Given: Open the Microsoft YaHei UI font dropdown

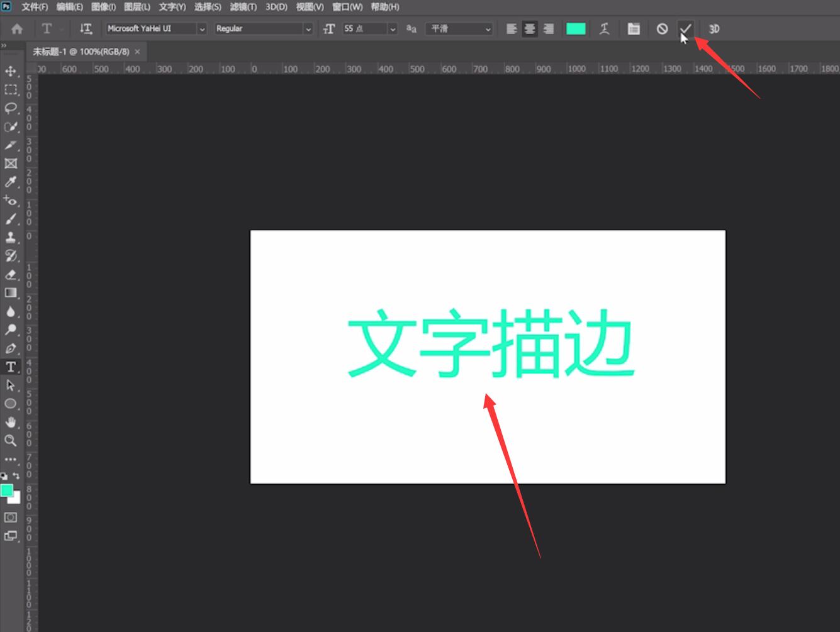Looking at the screenshot, I should pyautogui.click(x=202, y=29).
